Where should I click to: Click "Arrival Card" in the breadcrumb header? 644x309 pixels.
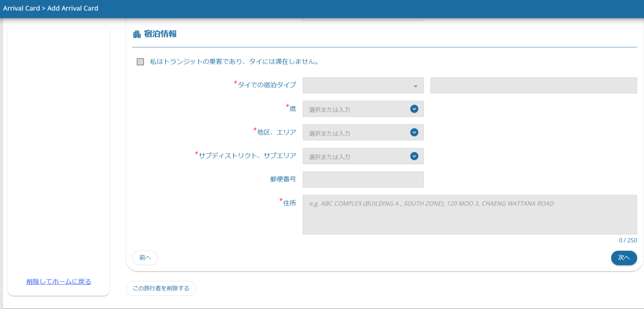21,8
